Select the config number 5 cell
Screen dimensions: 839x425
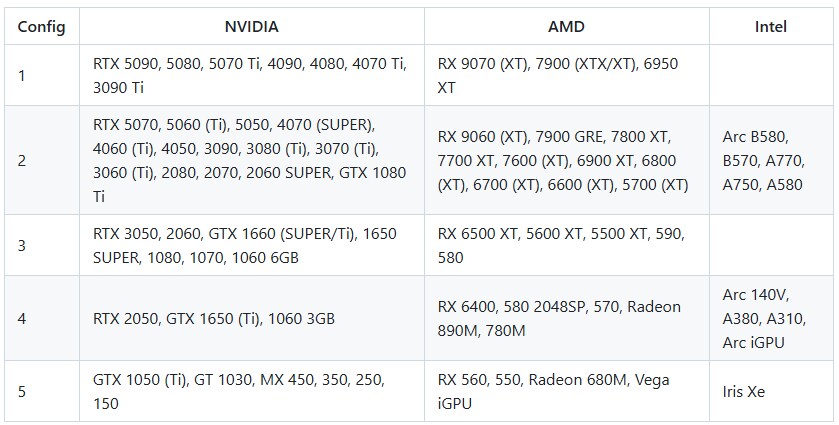(22, 392)
